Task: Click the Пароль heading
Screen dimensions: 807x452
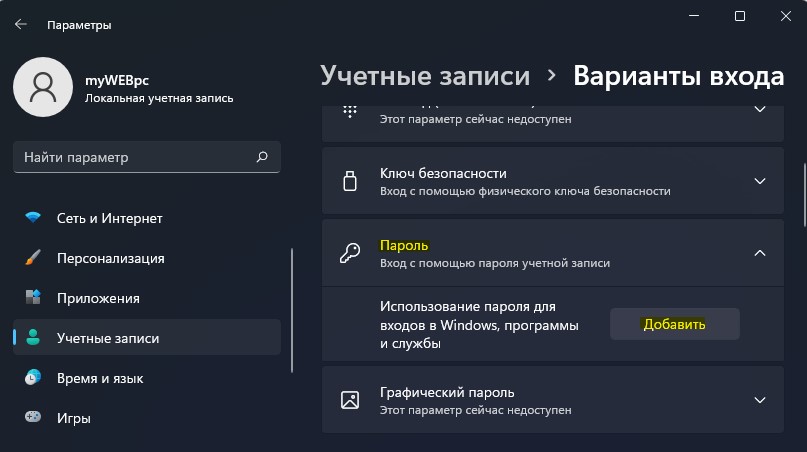Action: click(x=404, y=246)
